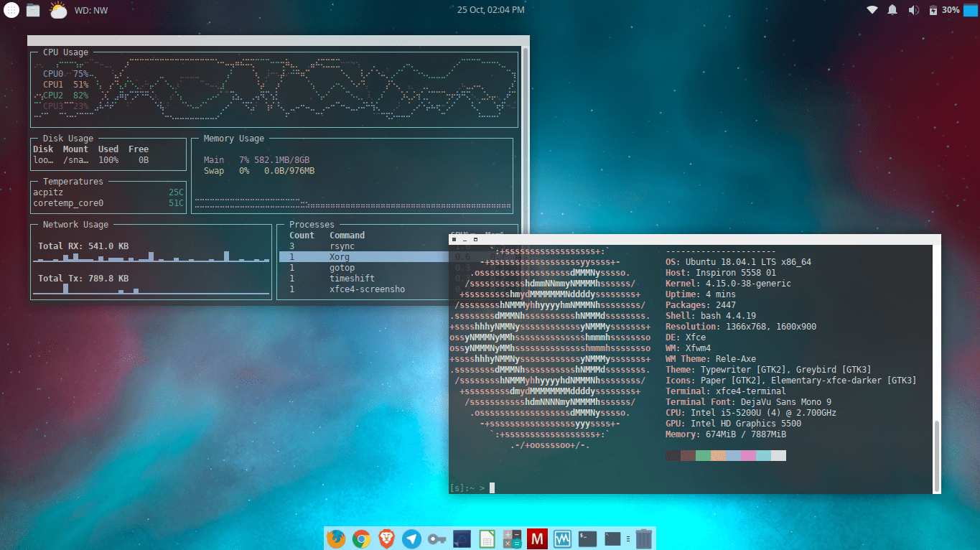Open Google Chrome from the dock
Image resolution: width=980 pixels, height=550 pixels.
[x=360, y=539]
